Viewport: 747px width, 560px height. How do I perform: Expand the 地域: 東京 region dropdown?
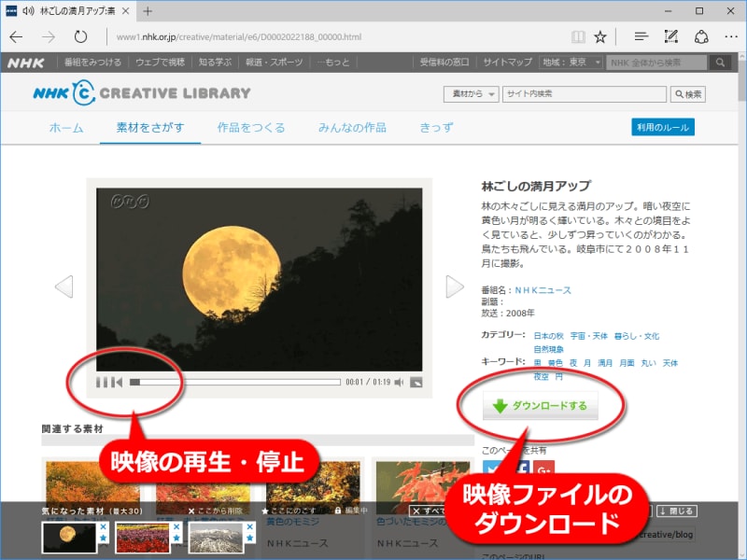click(571, 63)
